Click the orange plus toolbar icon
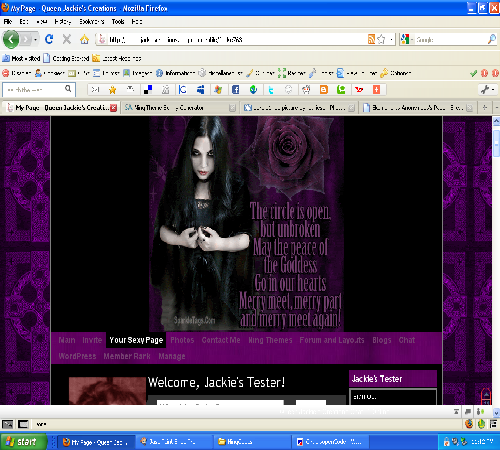This screenshot has width=500, height=450. (x=376, y=90)
